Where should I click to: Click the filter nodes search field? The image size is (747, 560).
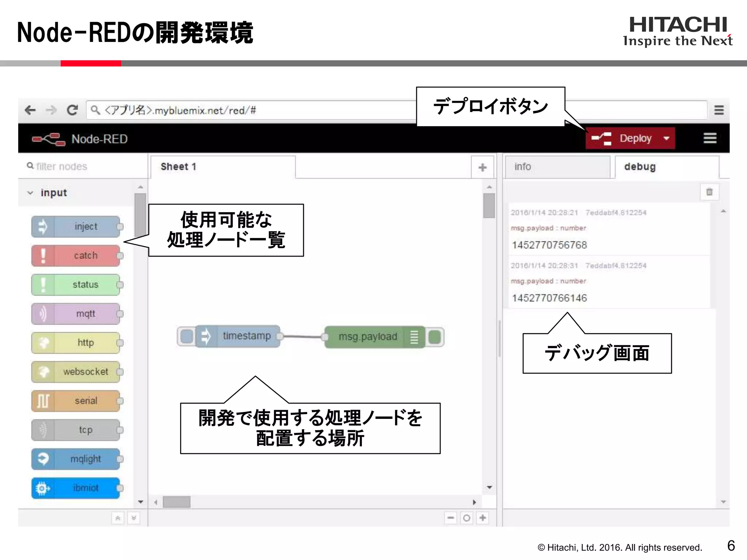click(x=82, y=166)
